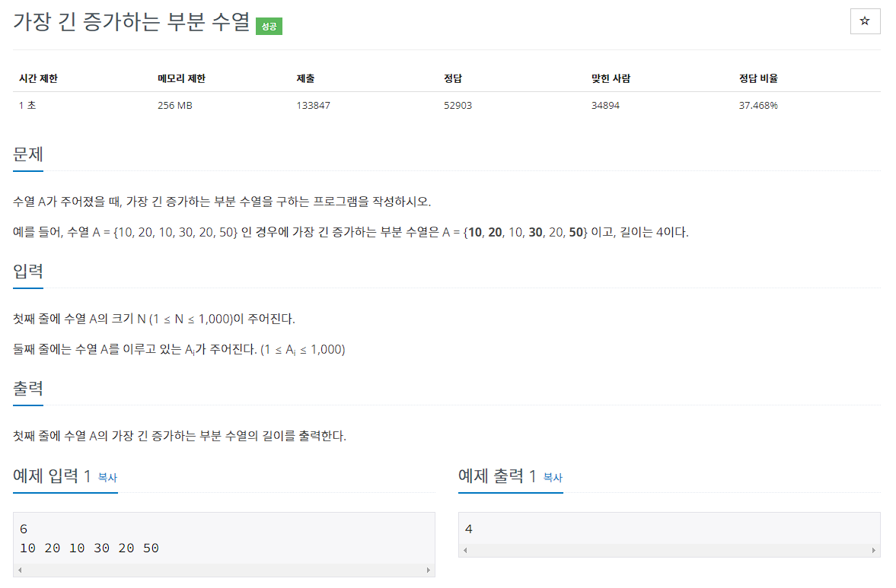Click the 예제 입력 1 heading
This screenshot has height=588, width=896.
[52, 475]
